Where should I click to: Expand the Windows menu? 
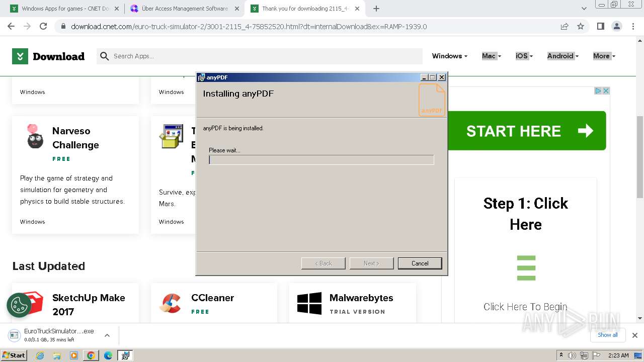450,56
